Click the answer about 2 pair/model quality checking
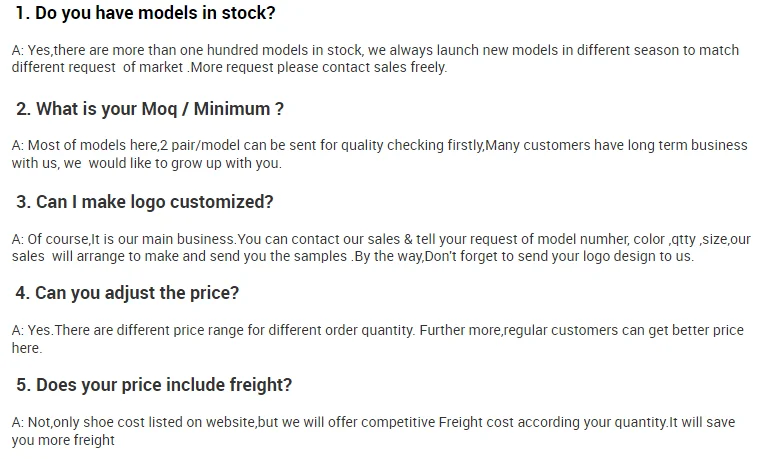Viewport: 765px width, 459px height. [x=379, y=146]
